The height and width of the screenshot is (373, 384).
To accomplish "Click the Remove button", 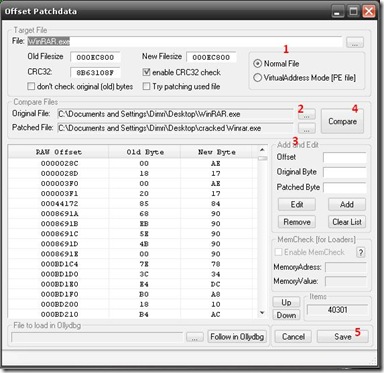I will [x=297, y=222].
